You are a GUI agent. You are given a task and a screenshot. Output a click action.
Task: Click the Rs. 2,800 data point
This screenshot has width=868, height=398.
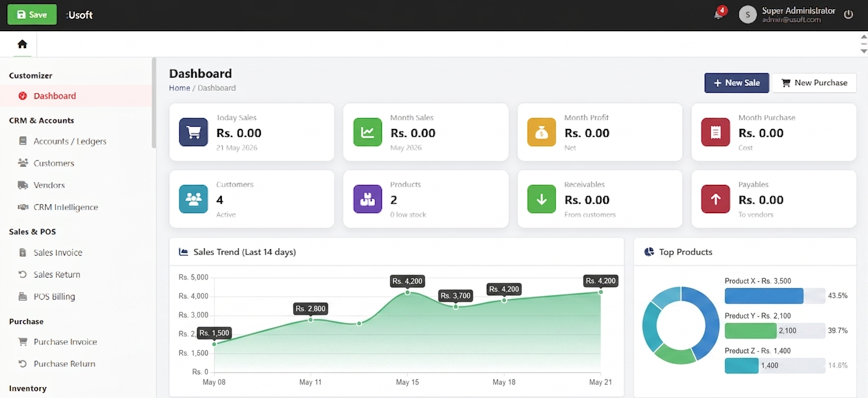311,320
